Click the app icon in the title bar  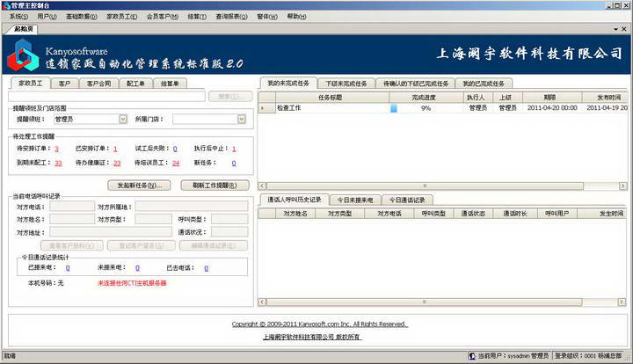(5, 5)
